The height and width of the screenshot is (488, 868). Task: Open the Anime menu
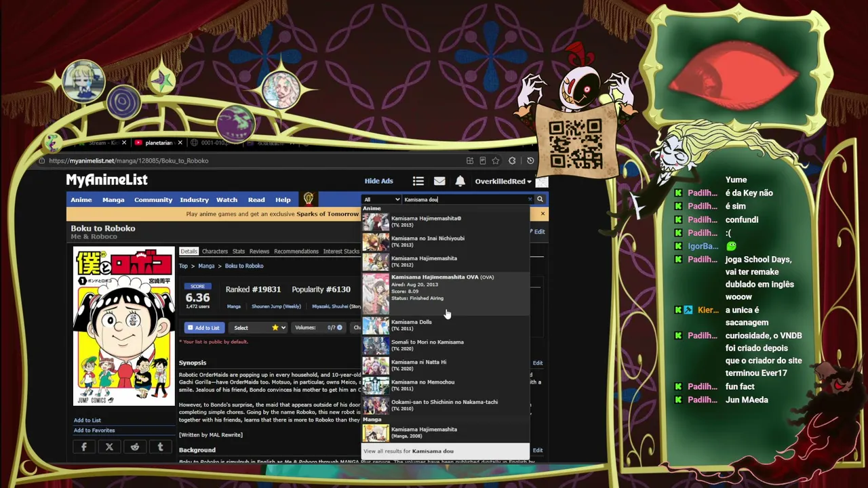tap(81, 199)
